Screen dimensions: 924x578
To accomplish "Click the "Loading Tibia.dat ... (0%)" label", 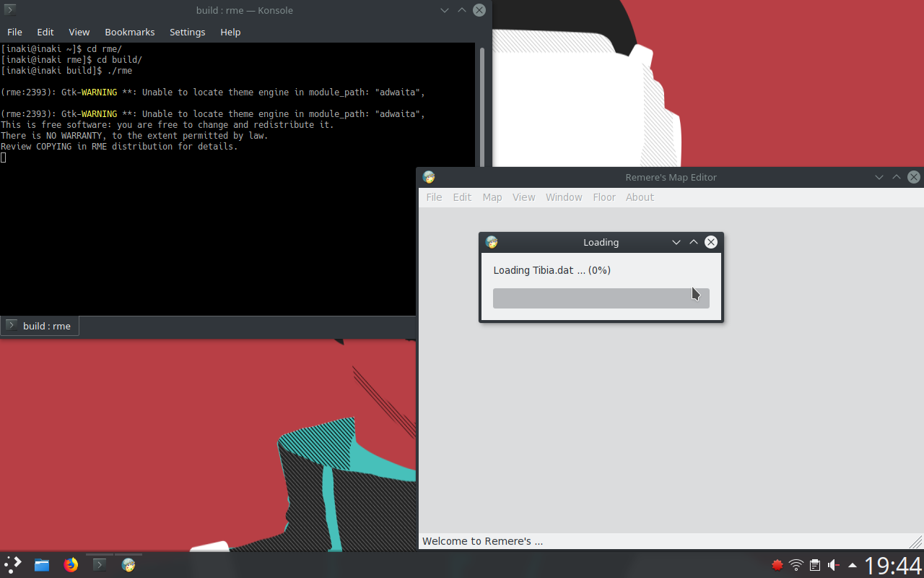I will click(x=552, y=270).
